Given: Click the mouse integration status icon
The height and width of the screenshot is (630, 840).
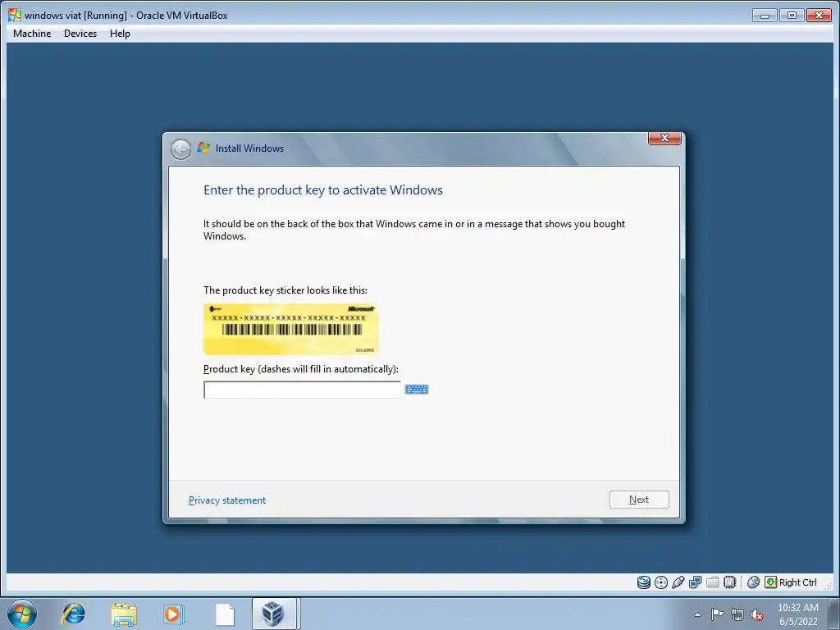Looking at the screenshot, I should 753,582.
